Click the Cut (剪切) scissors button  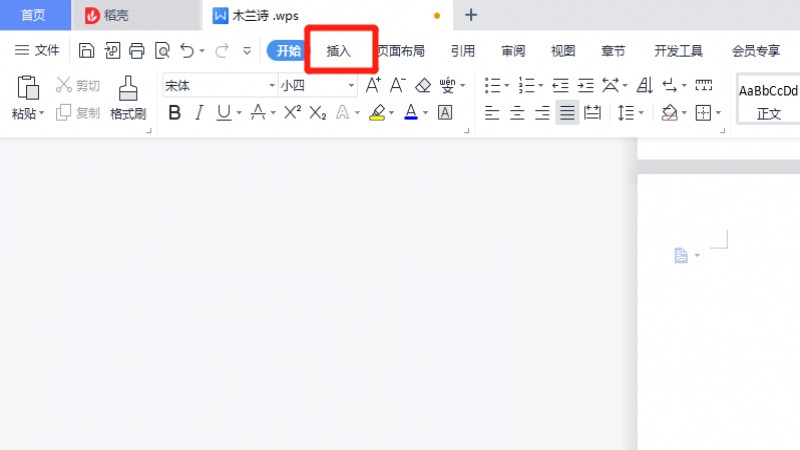click(78, 85)
